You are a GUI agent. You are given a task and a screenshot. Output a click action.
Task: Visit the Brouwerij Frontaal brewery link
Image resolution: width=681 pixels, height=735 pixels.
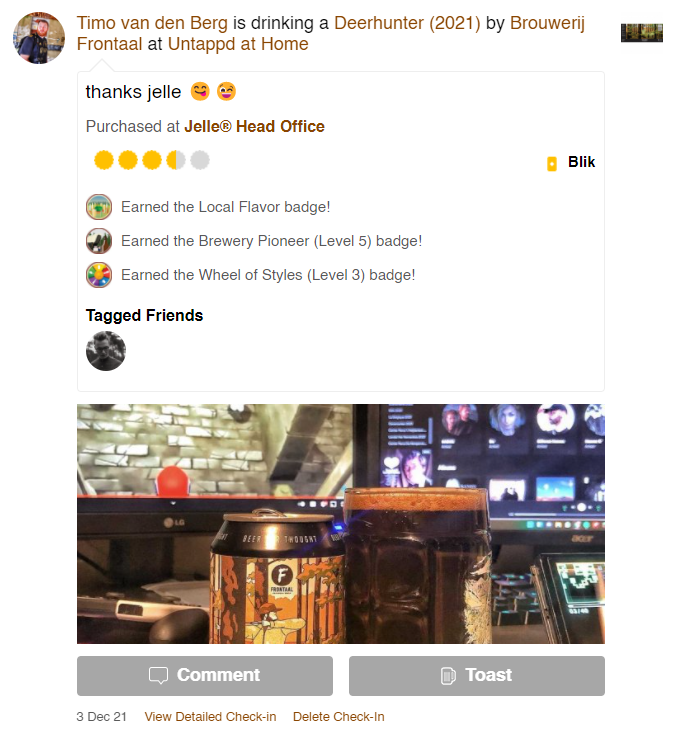click(x=331, y=33)
